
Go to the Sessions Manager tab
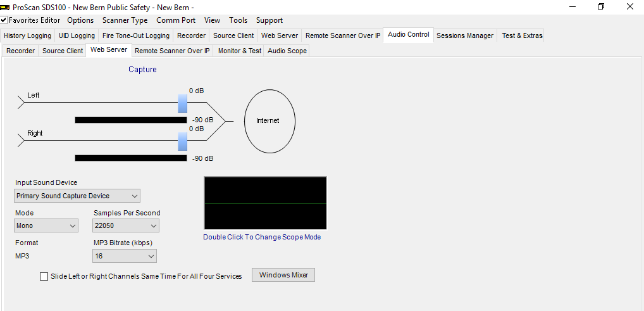(x=465, y=36)
